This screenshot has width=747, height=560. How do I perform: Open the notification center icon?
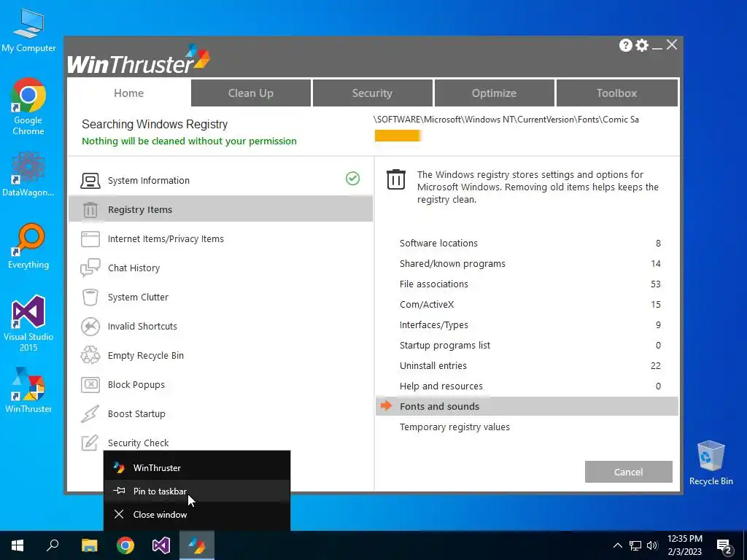[x=724, y=546]
